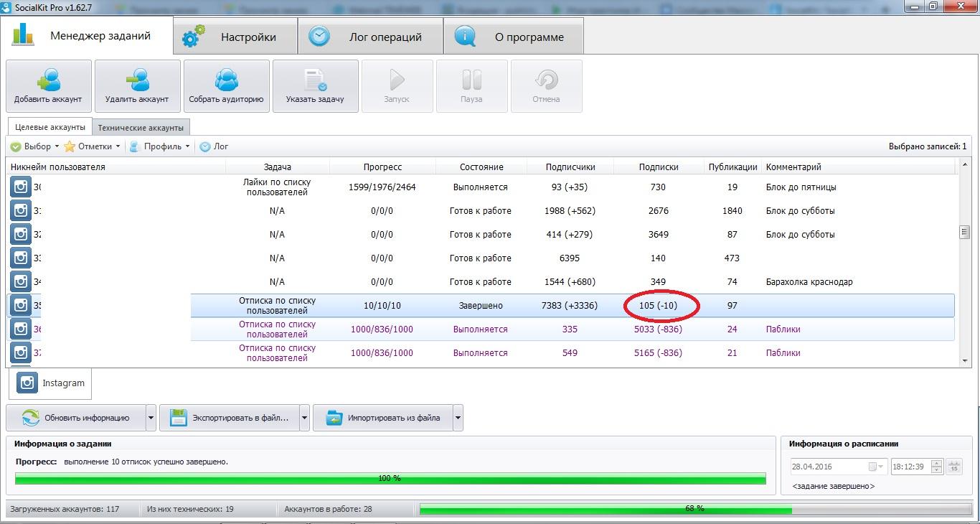
Task: Click Instagram icon in row with 414 (+279)
Action: pos(21,235)
